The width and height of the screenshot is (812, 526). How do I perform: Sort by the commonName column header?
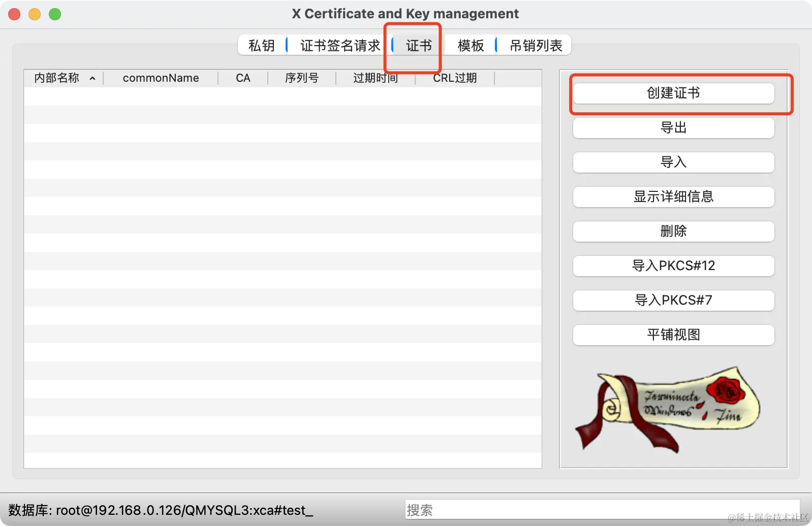[x=161, y=78]
